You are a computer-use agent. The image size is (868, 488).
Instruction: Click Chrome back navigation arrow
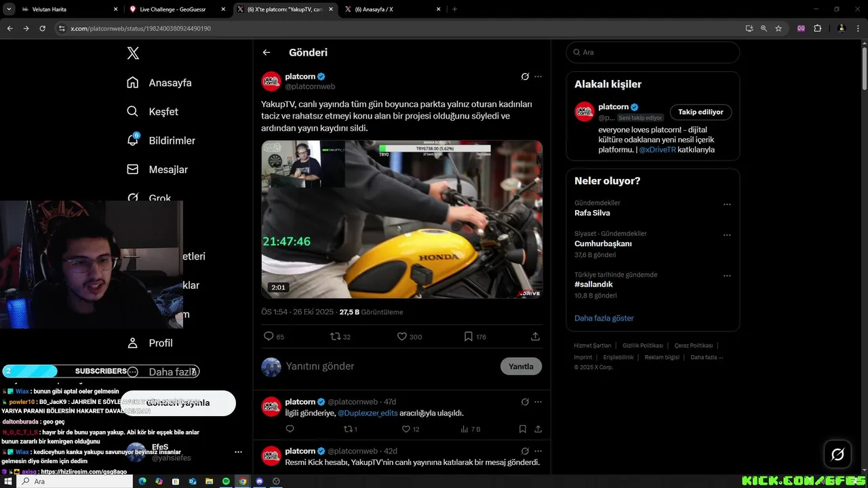point(9,28)
